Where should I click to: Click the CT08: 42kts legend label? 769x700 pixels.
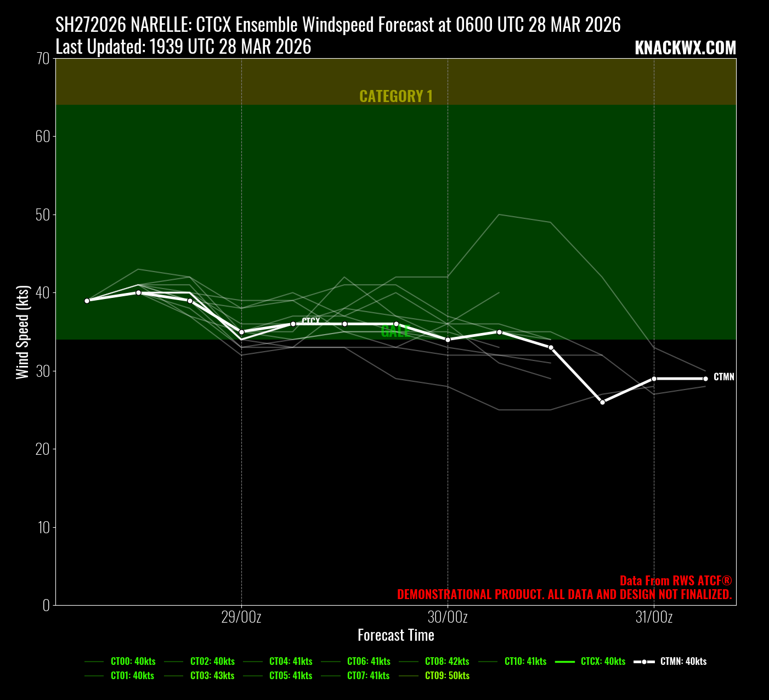point(447,661)
